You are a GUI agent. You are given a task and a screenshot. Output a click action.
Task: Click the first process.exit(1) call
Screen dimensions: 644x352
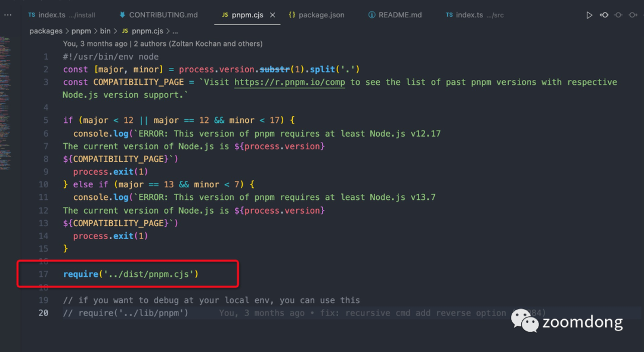click(x=110, y=172)
